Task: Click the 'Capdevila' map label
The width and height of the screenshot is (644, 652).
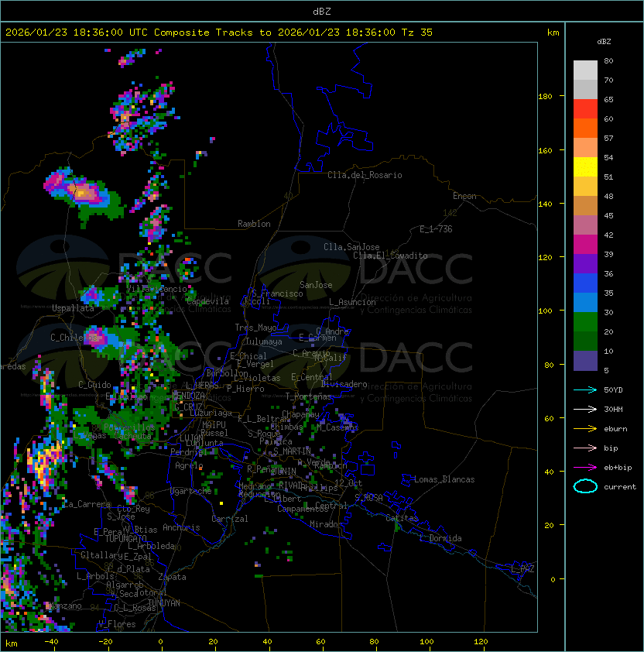Action: point(207,301)
